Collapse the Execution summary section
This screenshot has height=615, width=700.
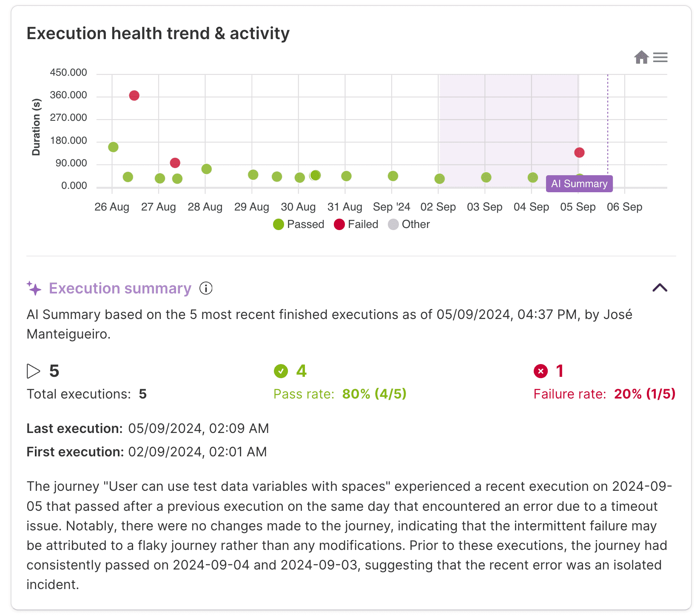pos(660,288)
